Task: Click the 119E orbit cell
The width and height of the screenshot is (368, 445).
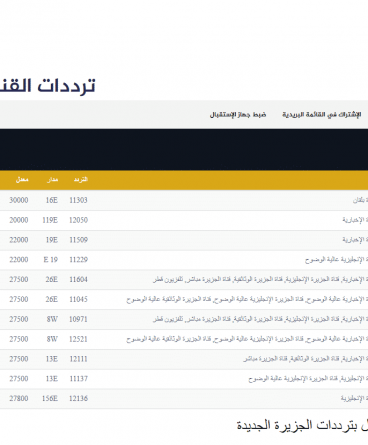Action: [50, 220]
